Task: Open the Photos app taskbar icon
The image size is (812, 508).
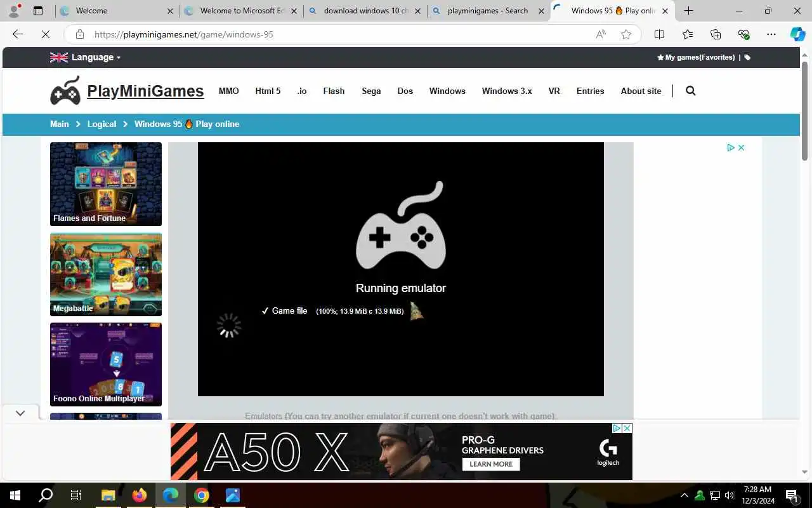Action: (x=233, y=495)
